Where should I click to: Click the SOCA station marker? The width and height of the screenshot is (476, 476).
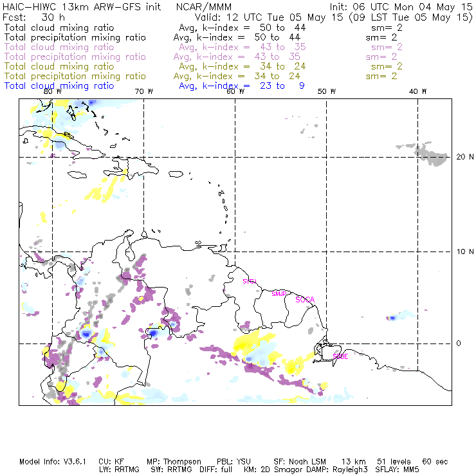point(304,300)
